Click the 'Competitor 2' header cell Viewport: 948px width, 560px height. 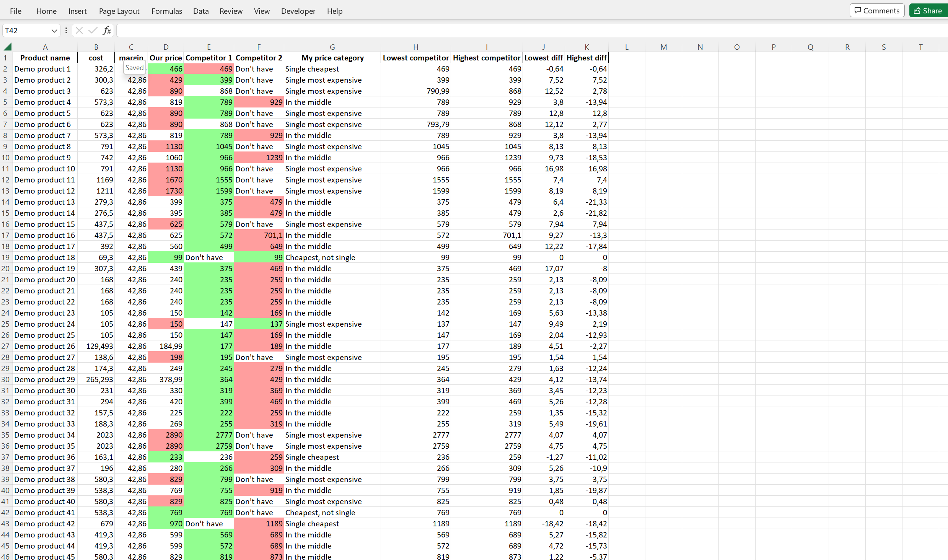(x=259, y=58)
